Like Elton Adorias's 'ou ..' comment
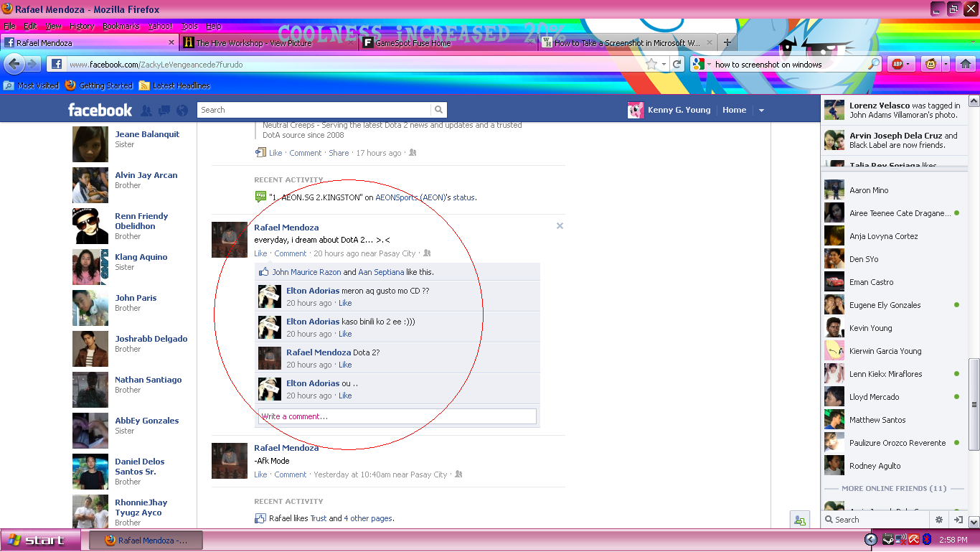Image resolution: width=980 pixels, height=552 pixels. 345,396
